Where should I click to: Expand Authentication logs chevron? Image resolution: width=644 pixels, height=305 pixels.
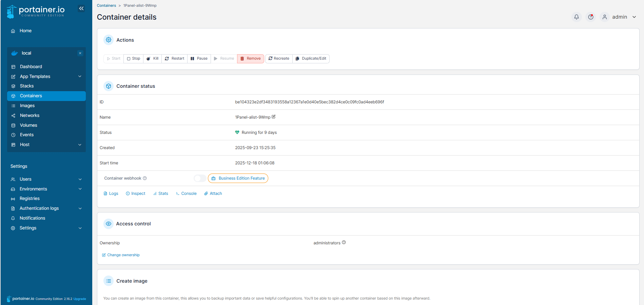click(x=80, y=208)
